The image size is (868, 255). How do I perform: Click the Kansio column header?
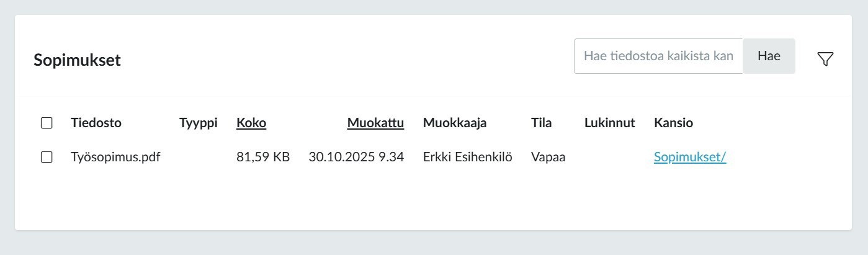click(x=673, y=123)
